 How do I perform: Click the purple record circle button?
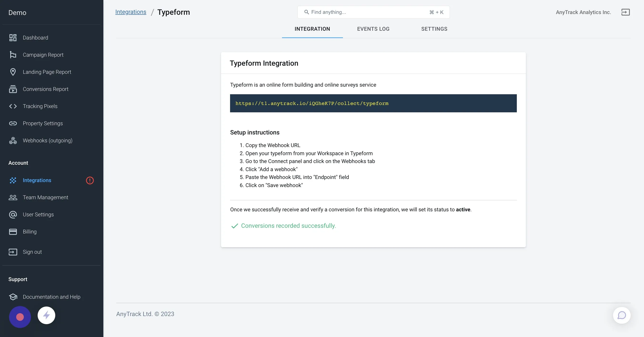[x=20, y=317]
